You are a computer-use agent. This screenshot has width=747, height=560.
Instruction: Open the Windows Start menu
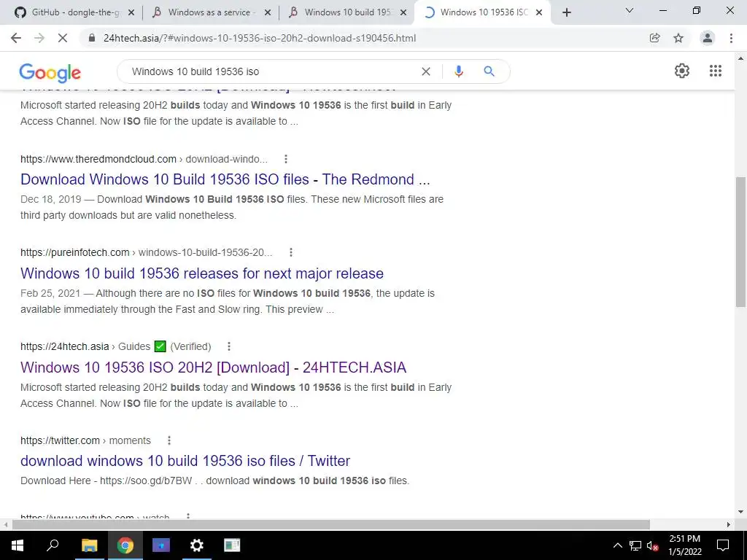(18, 545)
